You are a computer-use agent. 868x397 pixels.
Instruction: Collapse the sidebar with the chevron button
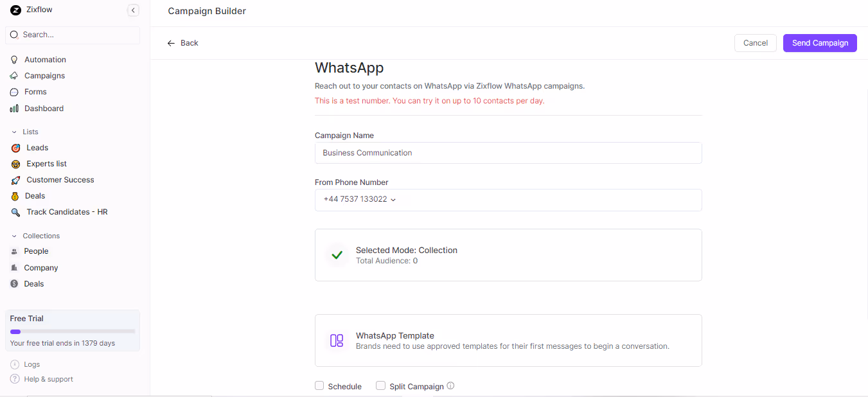[133, 10]
